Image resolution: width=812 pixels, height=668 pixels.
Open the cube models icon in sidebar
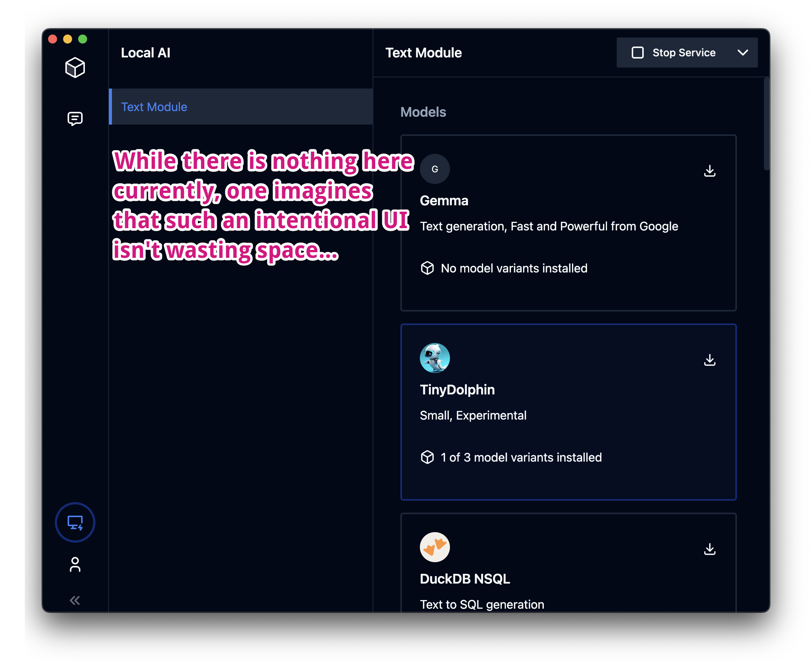[x=75, y=68]
